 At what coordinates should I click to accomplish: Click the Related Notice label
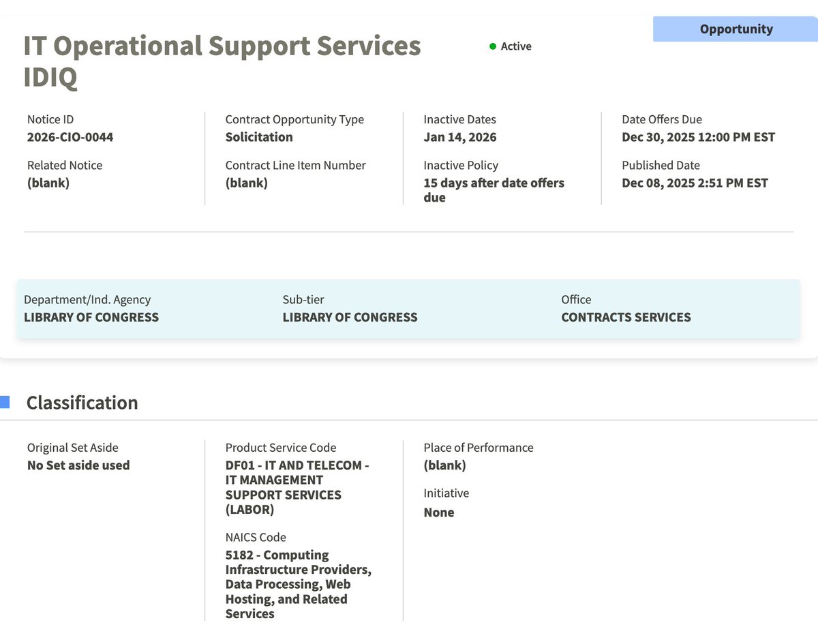(65, 165)
